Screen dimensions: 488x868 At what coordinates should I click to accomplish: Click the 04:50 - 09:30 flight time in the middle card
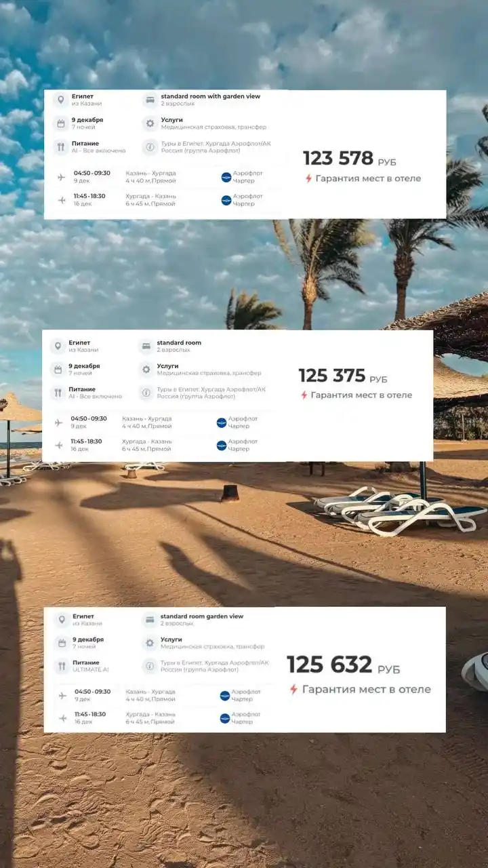[89, 418]
